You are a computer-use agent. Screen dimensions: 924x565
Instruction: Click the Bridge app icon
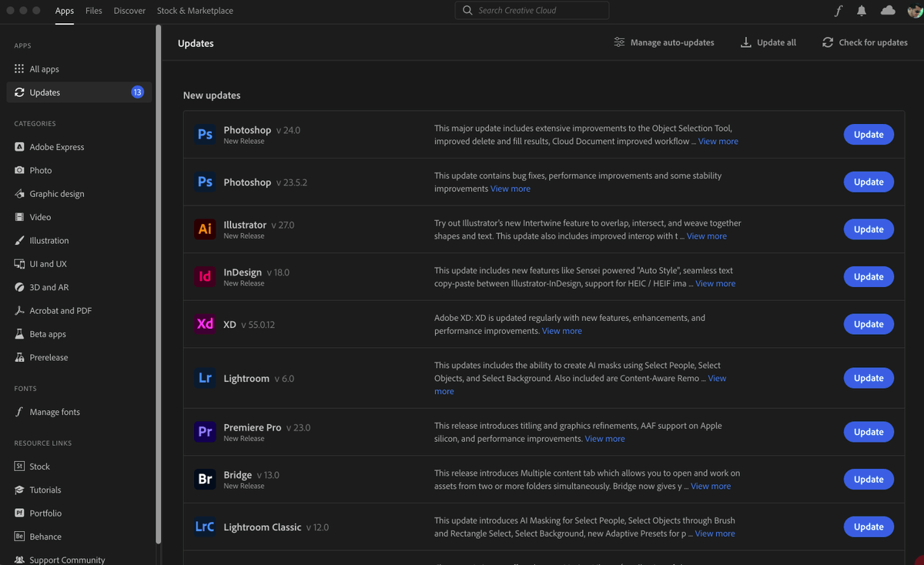click(205, 480)
